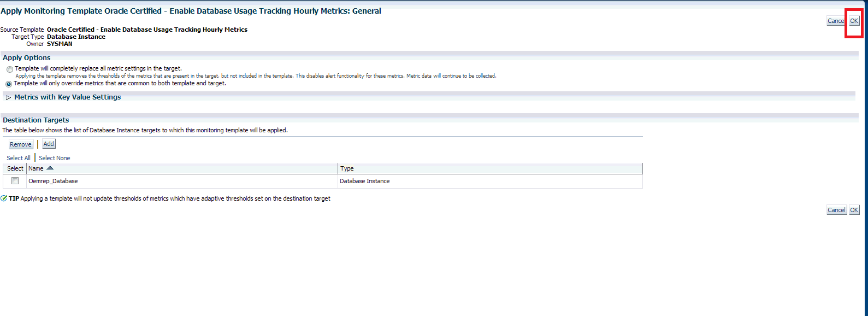
Task: Click the top OK button
Action: coord(854,21)
